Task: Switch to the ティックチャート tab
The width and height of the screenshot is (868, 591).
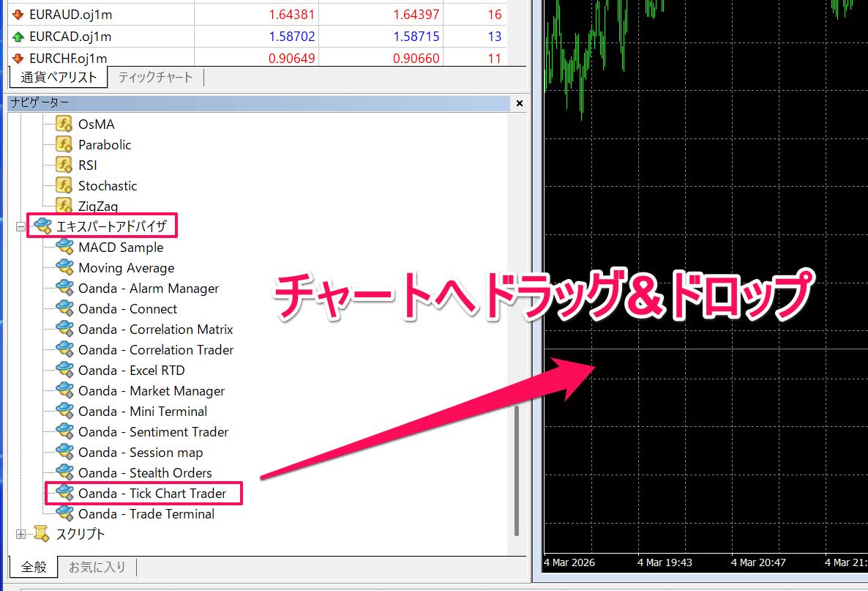Action: [154, 76]
